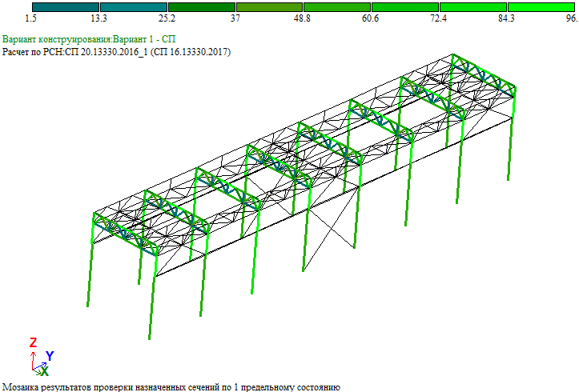Click the legend value 37
This screenshot has height=392, width=579.
point(235,18)
